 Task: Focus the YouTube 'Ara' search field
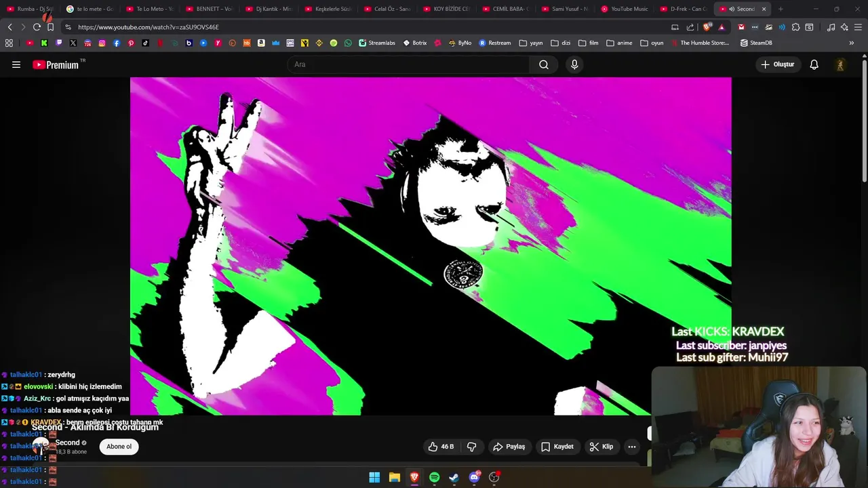coord(409,64)
